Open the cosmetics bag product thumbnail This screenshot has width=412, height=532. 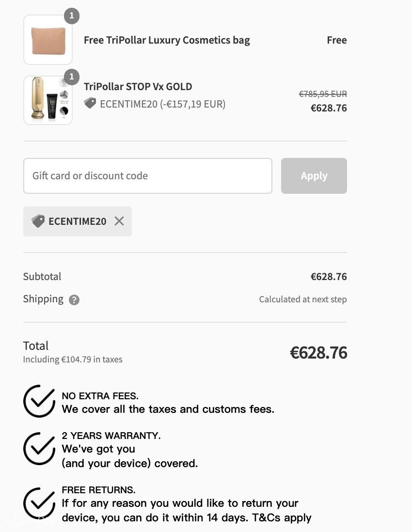(48, 40)
